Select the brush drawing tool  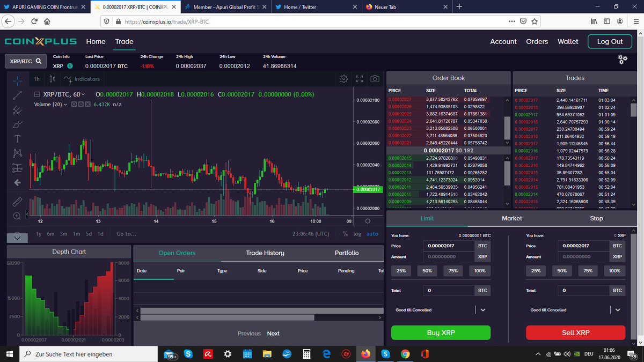click(17, 124)
